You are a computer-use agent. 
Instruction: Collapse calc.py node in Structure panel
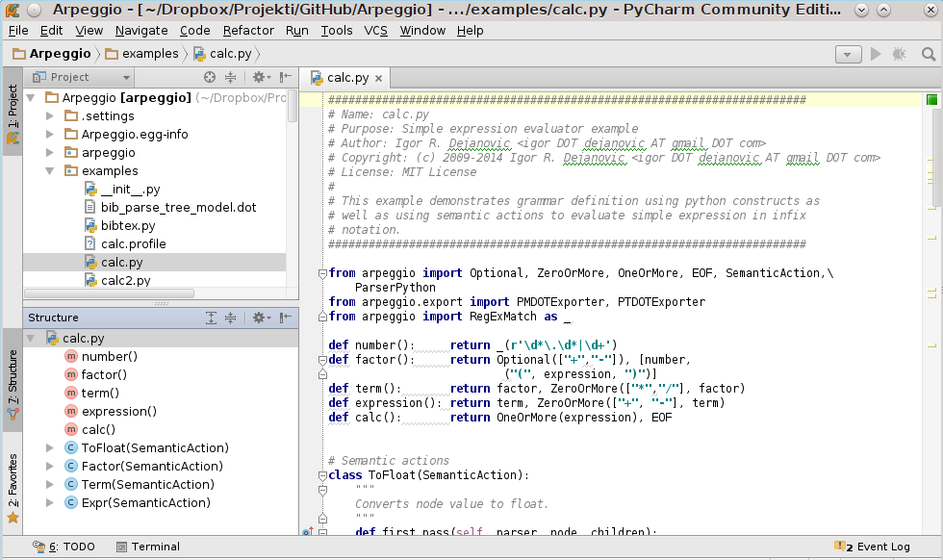coord(31,338)
